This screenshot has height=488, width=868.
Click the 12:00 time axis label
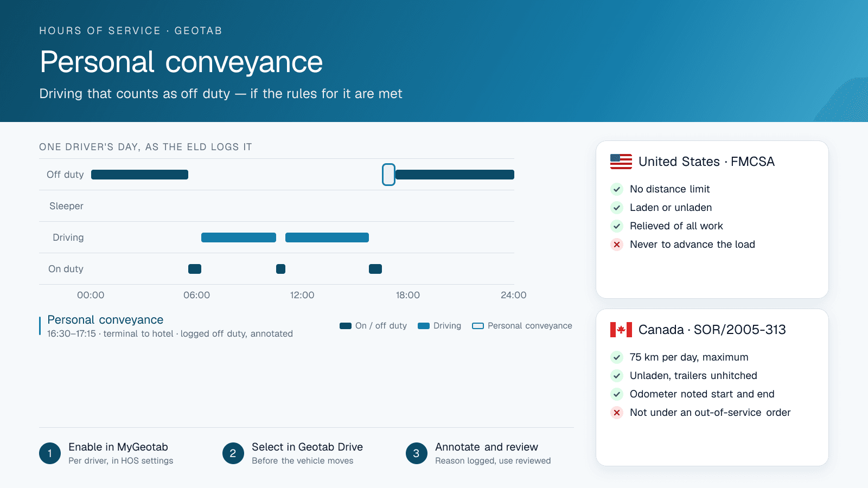tap(302, 295)
